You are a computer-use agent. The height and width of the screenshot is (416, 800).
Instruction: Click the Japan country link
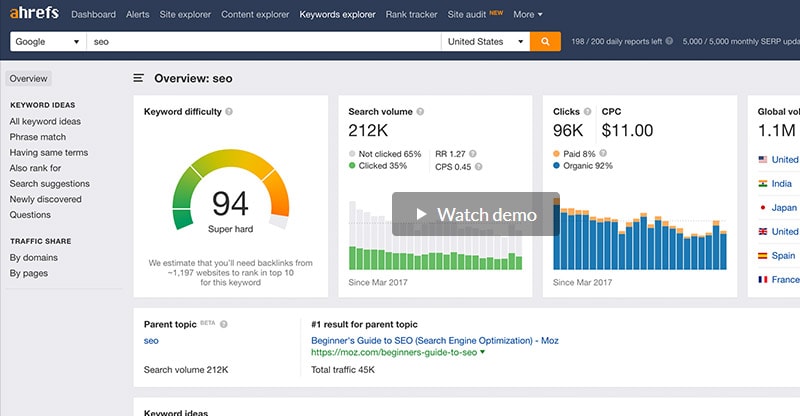pyautogui.click(x=784, y=207)
